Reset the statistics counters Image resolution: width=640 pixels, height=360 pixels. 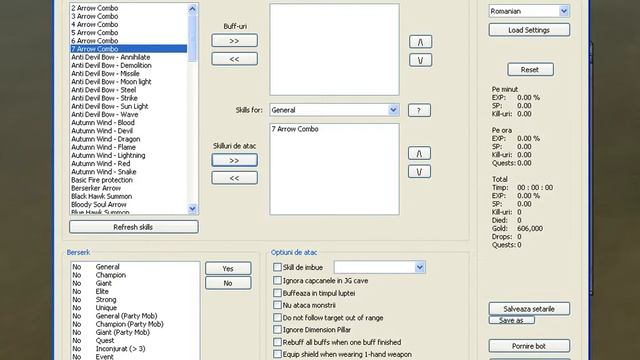pos(530,70)
